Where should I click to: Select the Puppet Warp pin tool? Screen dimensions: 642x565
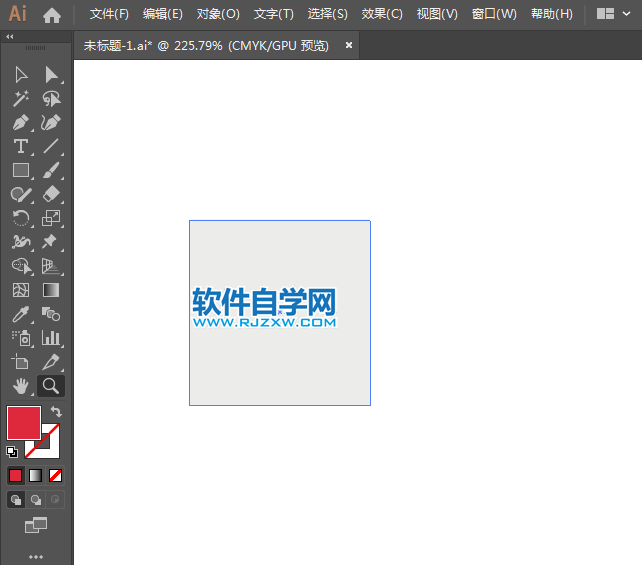coord(51,242)
